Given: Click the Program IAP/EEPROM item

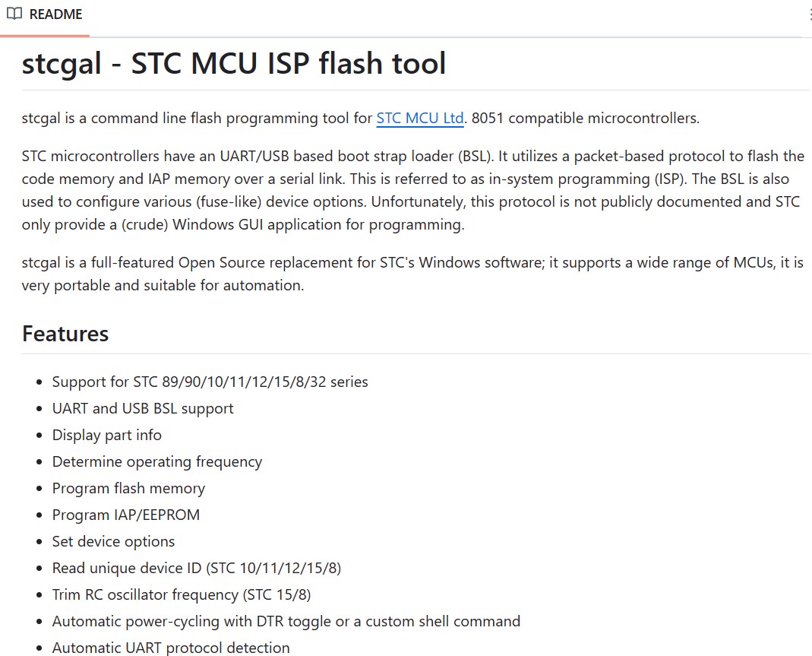Looking at the screenshot, I should coord(126,515).
